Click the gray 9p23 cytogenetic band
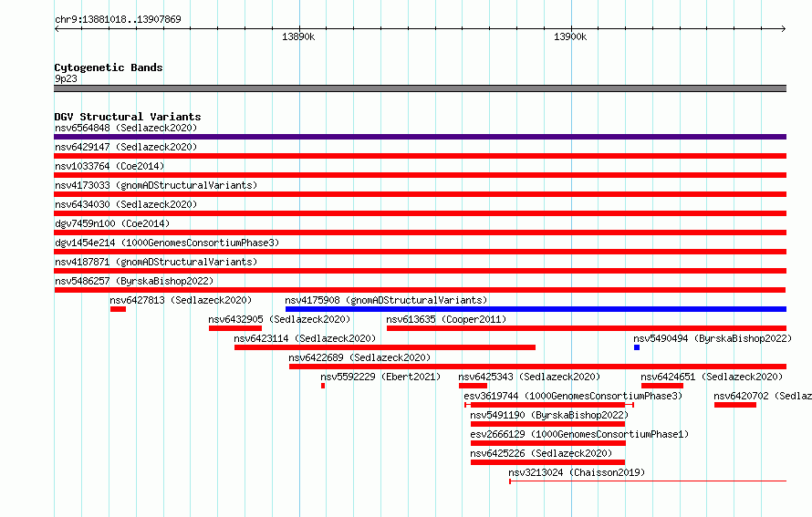The width and height of the screenshot is (812, 517). 420,88
